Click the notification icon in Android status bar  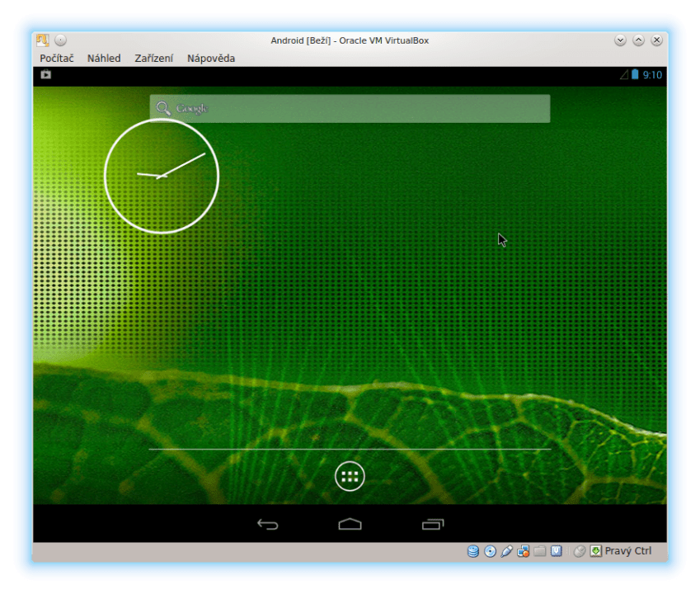(x=46, y=74)
